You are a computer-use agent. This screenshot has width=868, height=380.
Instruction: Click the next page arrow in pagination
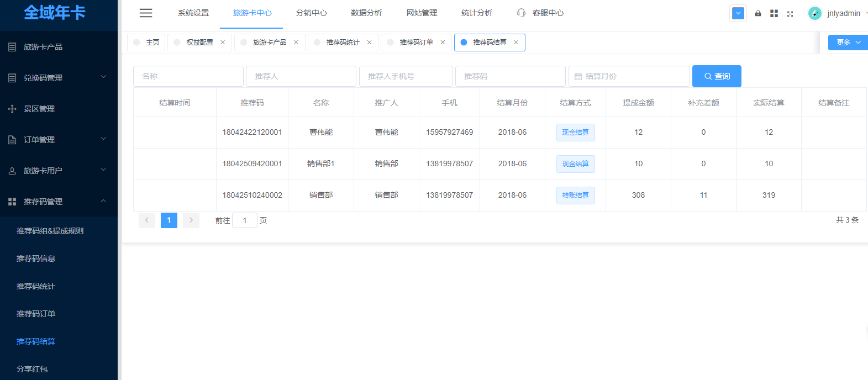click(x=191, y=220)
